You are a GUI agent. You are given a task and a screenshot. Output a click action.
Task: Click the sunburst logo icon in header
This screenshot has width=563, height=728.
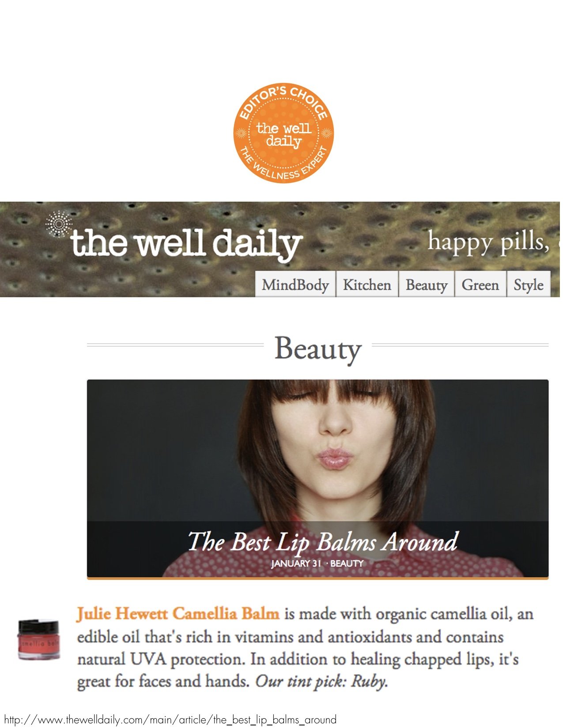pyautogui.click(x=59, y=224)
